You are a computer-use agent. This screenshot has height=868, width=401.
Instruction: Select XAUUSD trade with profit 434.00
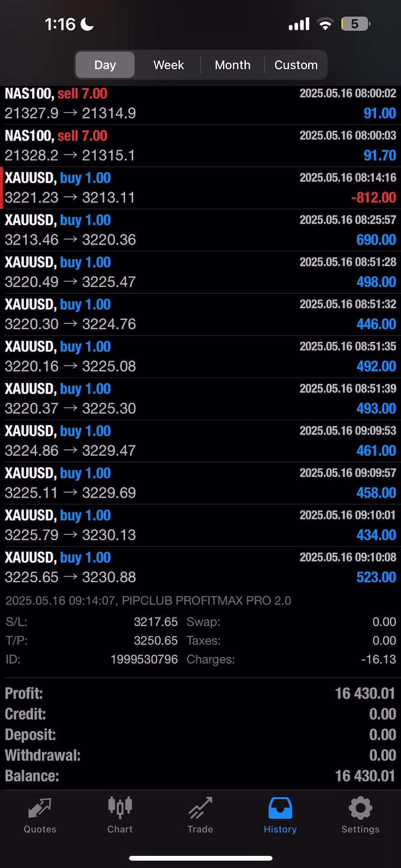(x=200, y=525)
